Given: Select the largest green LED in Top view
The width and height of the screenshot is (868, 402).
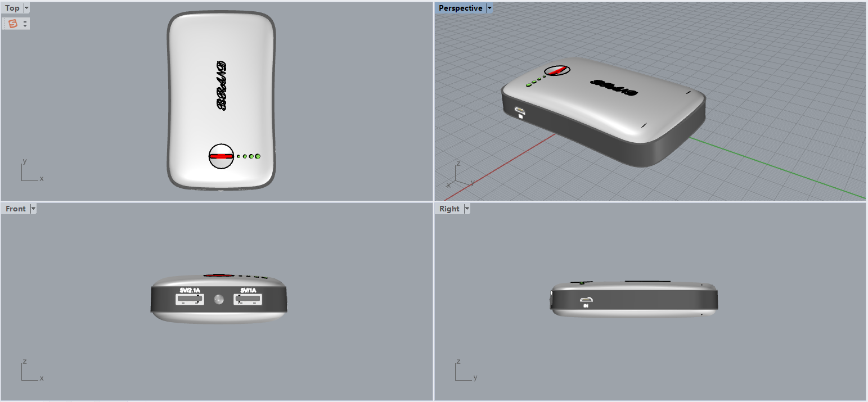Looking at the screenshot, I should click(x=258, y=156).
